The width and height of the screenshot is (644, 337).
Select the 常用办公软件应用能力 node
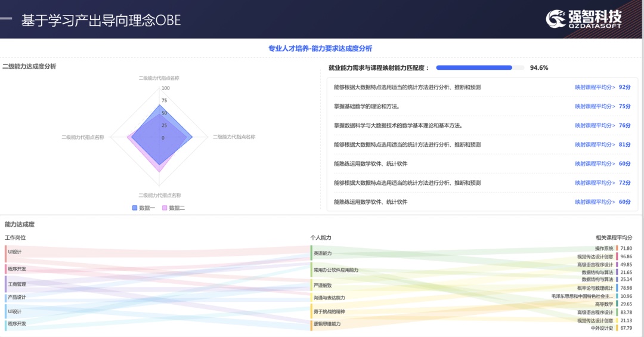(x=336, y=270)
